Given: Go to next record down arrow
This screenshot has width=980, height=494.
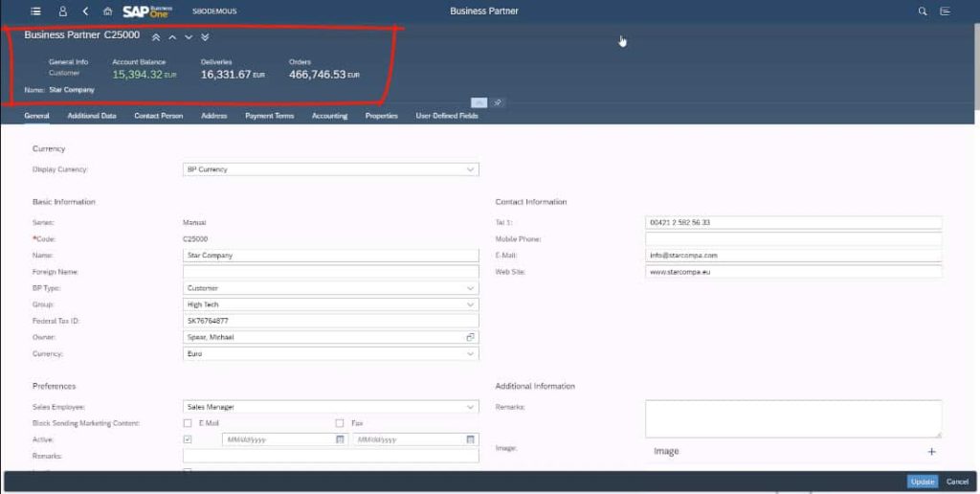Looking at the screenshot, I should 189,37.
